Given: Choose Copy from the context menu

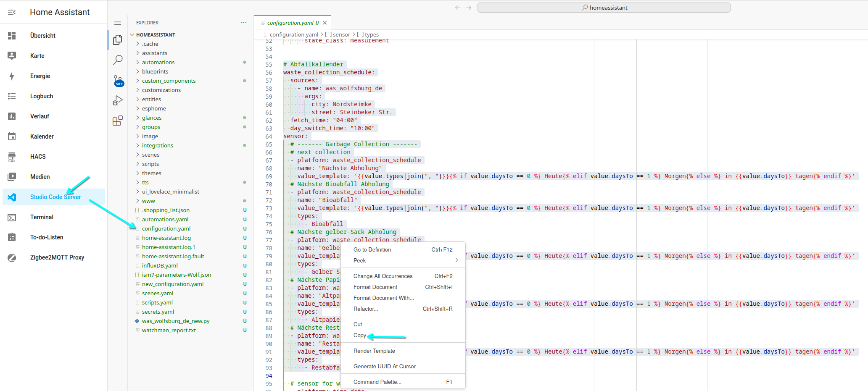Looking at the screenshot, I should point(360,335).
